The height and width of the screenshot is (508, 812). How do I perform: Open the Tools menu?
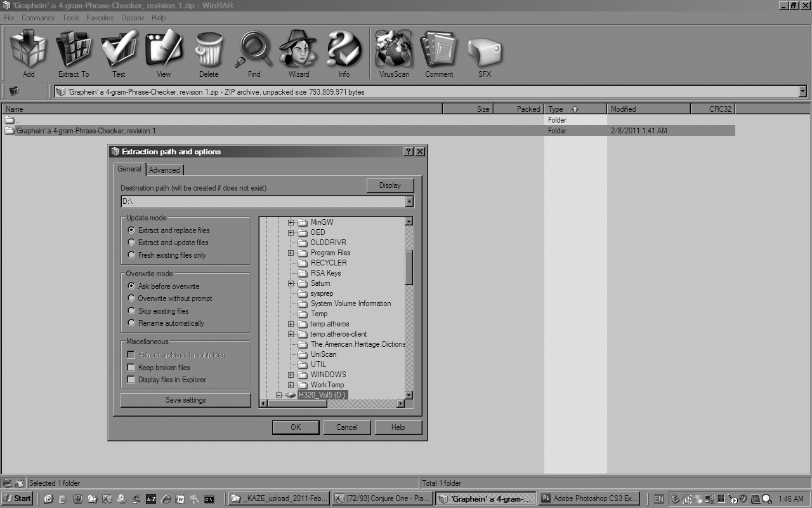70,18
